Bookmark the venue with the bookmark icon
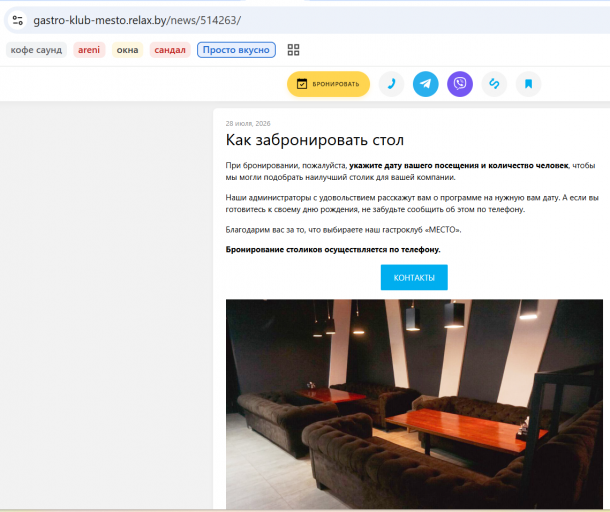610x512 pixels. [528, 84]
